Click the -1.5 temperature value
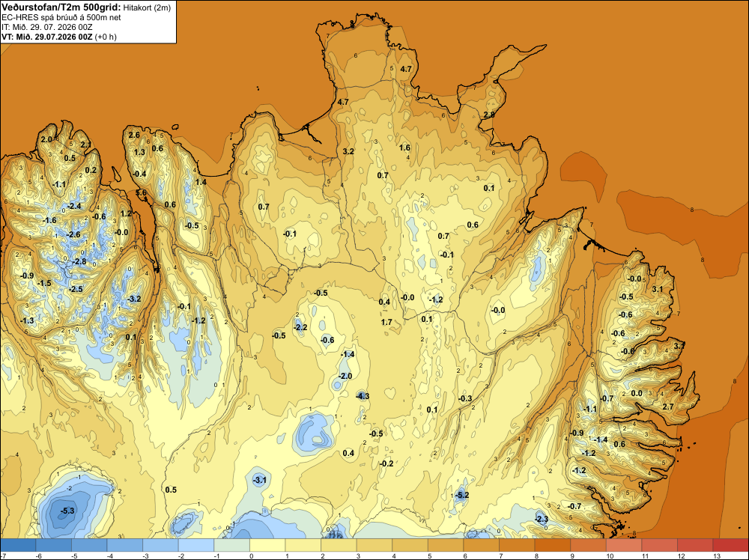The width and height of the screenshot is (749, 560). click(x=44, y=283)
